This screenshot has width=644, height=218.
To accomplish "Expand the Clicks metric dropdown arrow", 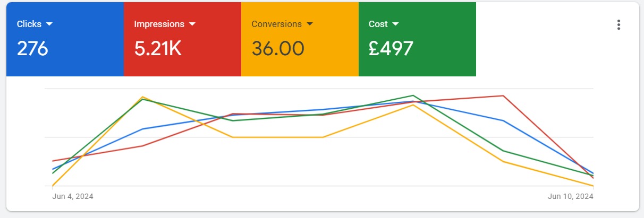I will click(49, 24).
